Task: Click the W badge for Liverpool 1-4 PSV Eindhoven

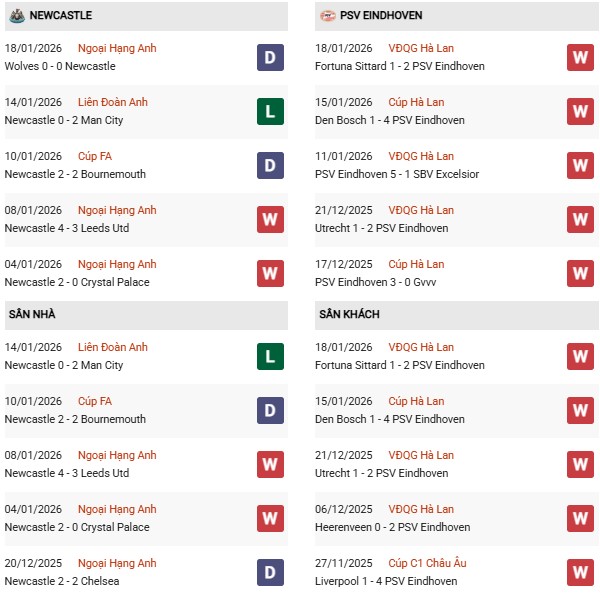Action: [580, 572]
